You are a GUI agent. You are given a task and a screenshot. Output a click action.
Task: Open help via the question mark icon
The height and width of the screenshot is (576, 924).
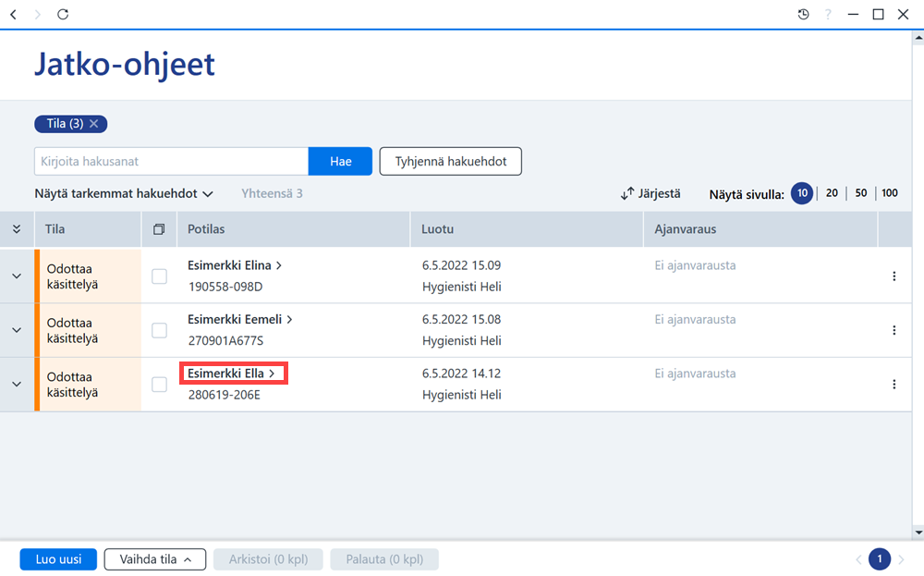[828, 14]
